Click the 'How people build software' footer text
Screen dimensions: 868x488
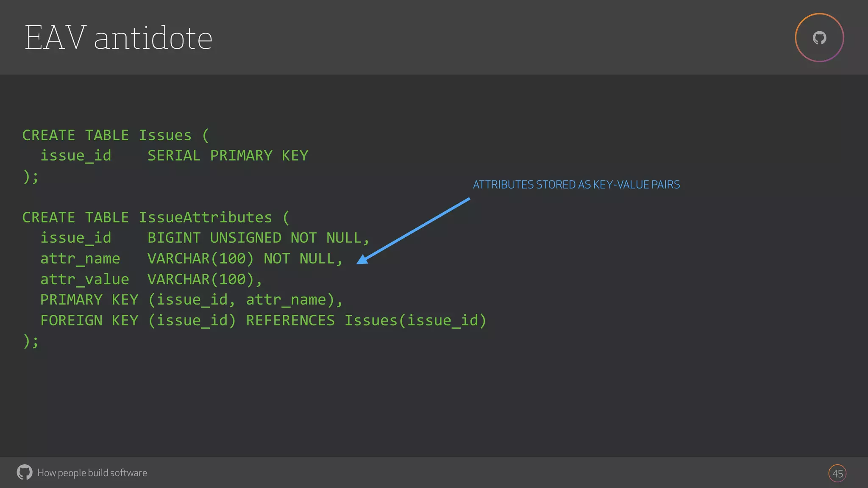point(92,473)
